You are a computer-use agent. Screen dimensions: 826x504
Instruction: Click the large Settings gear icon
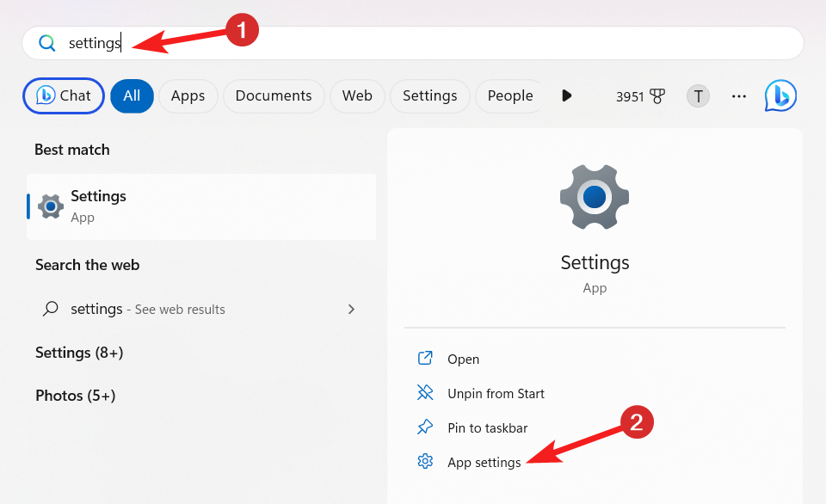click(595, 197)
